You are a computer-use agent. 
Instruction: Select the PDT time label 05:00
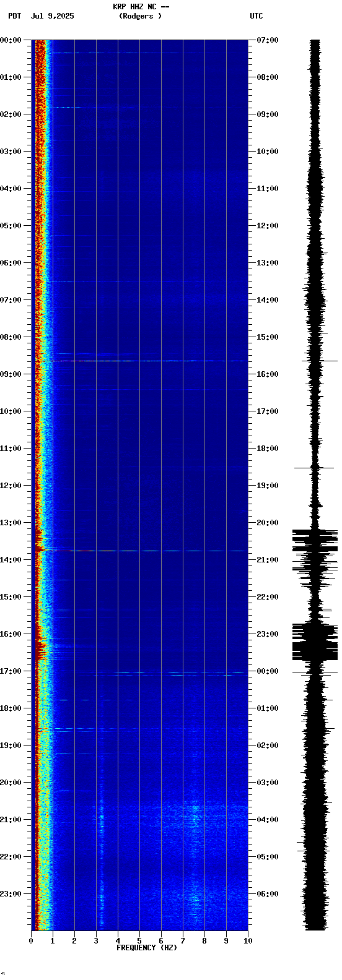click(x=11, y=226)
